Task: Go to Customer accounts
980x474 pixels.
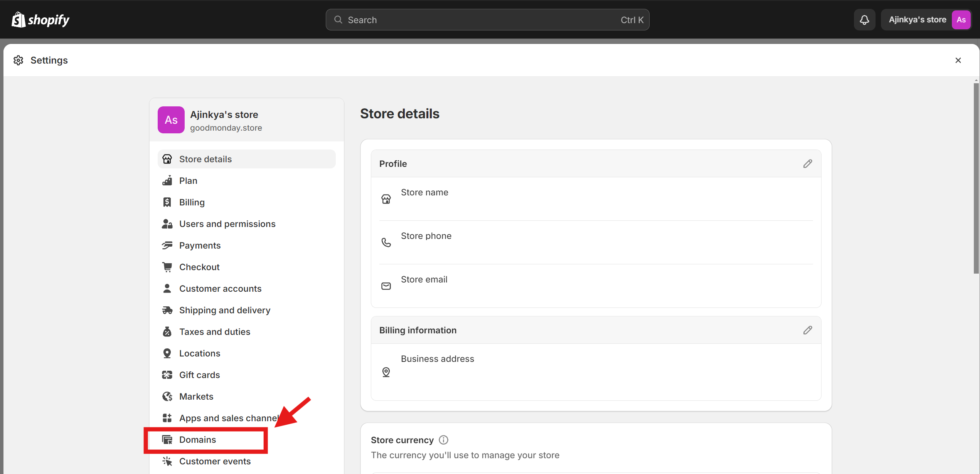Action: point(246,289)
